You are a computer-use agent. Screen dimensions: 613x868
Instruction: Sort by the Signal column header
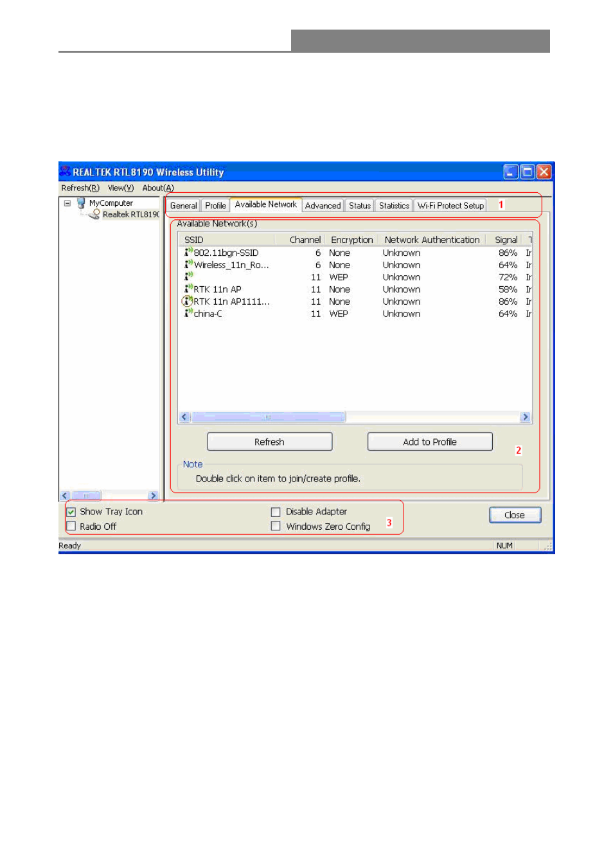[506, 240]
